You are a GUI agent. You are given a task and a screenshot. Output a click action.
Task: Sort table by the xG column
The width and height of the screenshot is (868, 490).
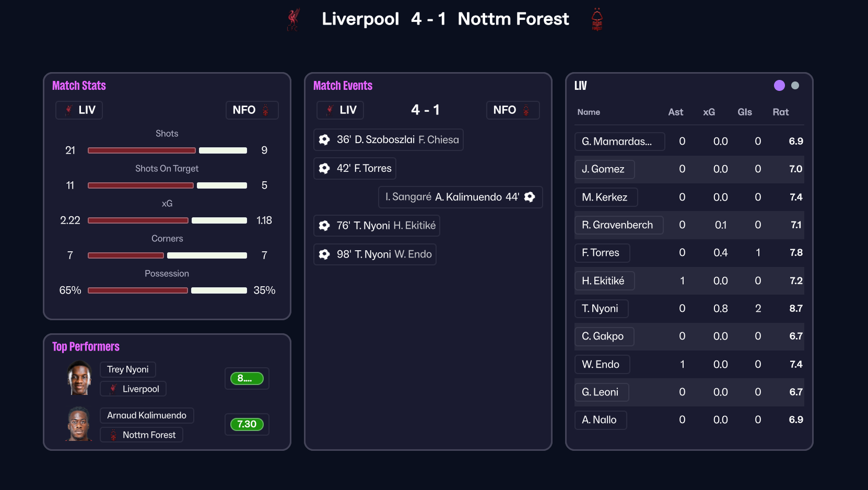pos(709,112)
